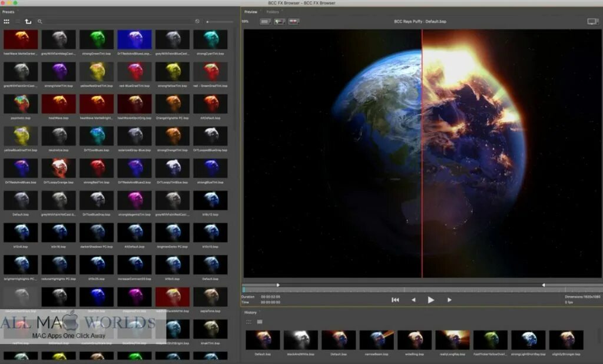This screenshot has height=364, width=603.
Task: Open the preview zoom percentage control
Action: (246, 22)
